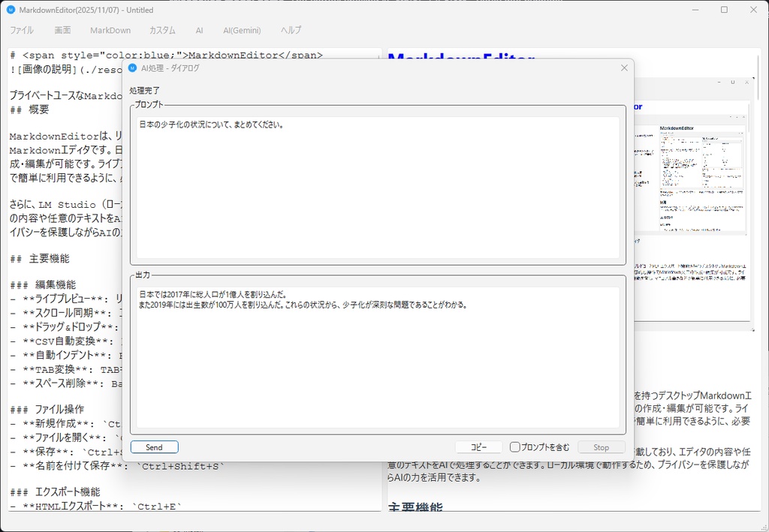The height and width of the screenshot is (532, 769).
Task: Open the ファイル menu
Action: tap(22, 30)
